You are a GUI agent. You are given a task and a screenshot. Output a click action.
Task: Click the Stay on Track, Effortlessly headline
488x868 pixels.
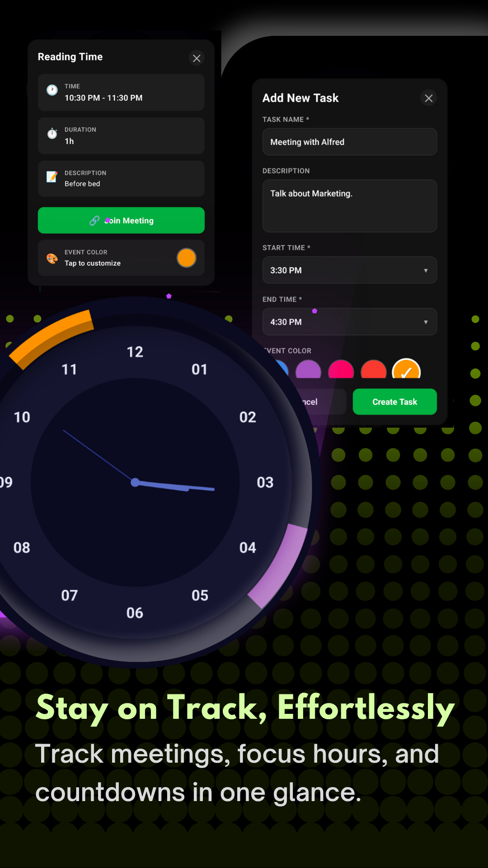(245, 709)
